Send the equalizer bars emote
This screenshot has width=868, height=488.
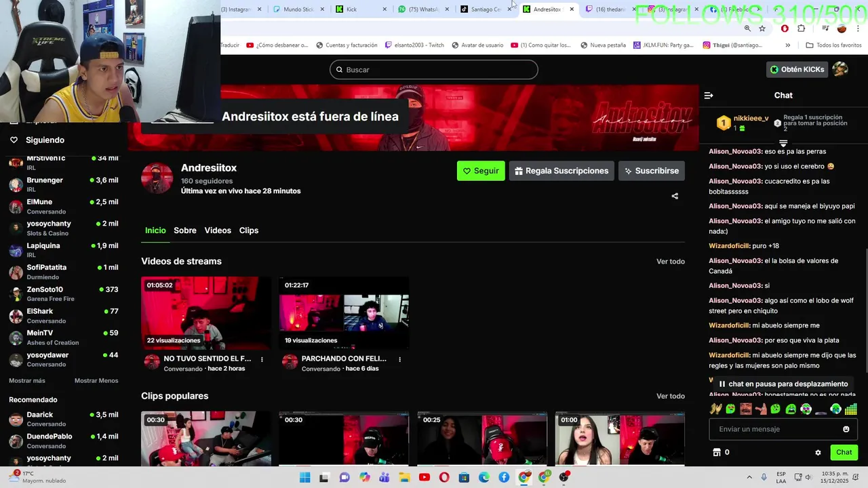pos(851,409)
